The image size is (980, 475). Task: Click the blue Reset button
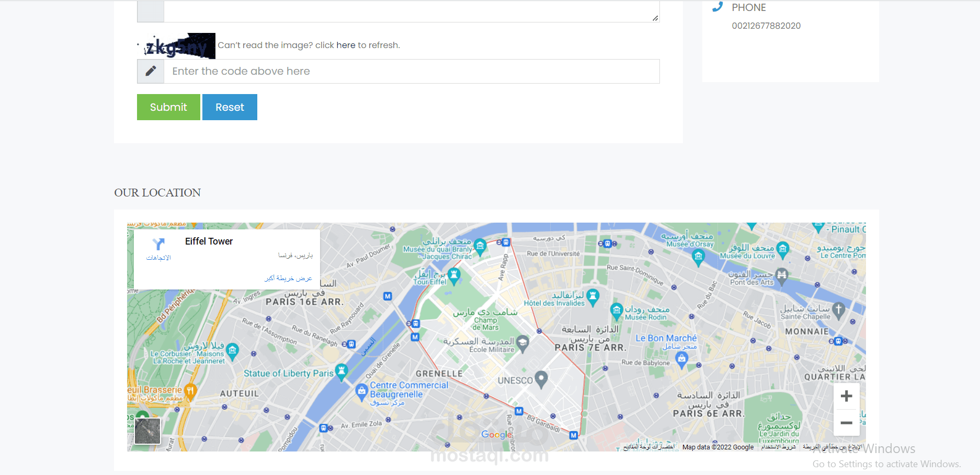230,107
